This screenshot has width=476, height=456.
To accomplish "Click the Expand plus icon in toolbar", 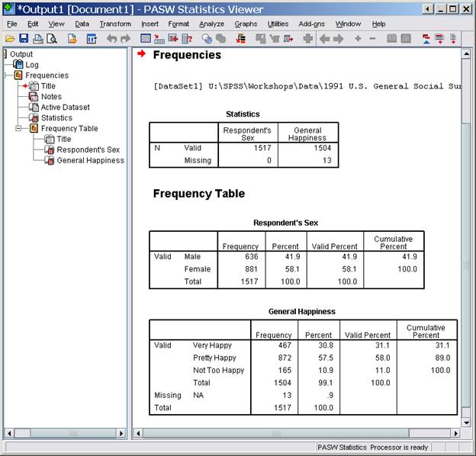I will [358, 38].
